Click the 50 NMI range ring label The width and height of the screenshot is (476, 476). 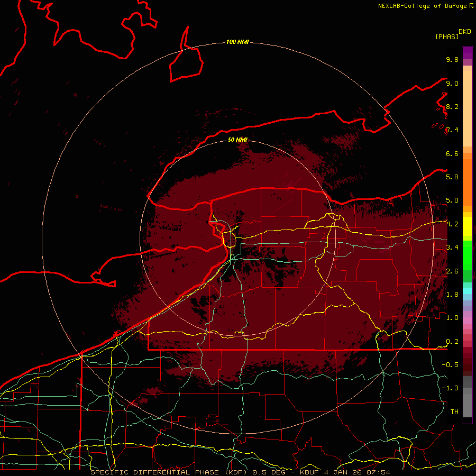click(x=237, y=140)
